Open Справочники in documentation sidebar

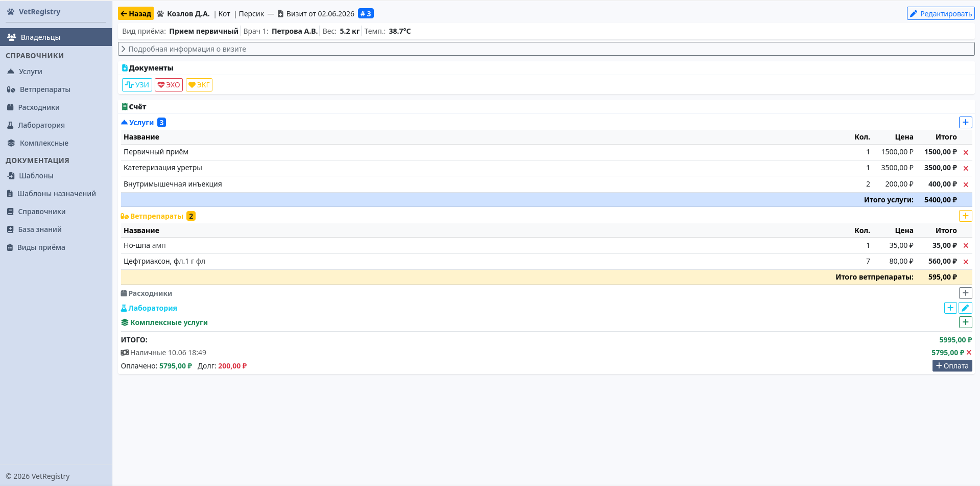tap(56, 212)
